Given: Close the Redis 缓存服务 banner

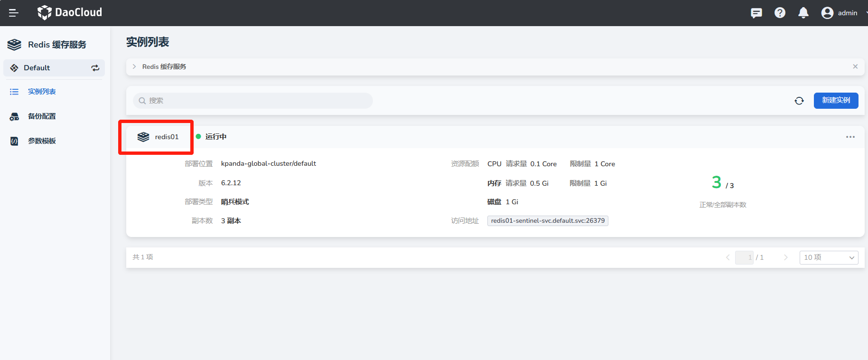Looking at the screenshot, I should [855, 66].
